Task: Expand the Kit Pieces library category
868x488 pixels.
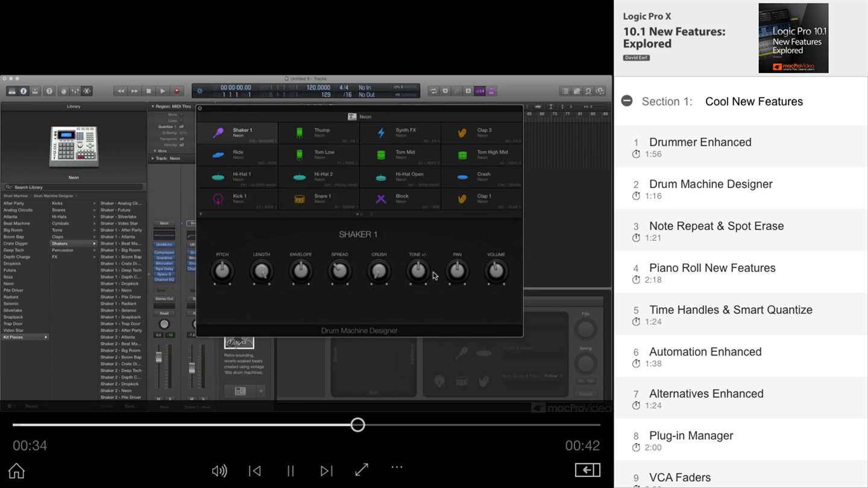Action: coord(25,337)
